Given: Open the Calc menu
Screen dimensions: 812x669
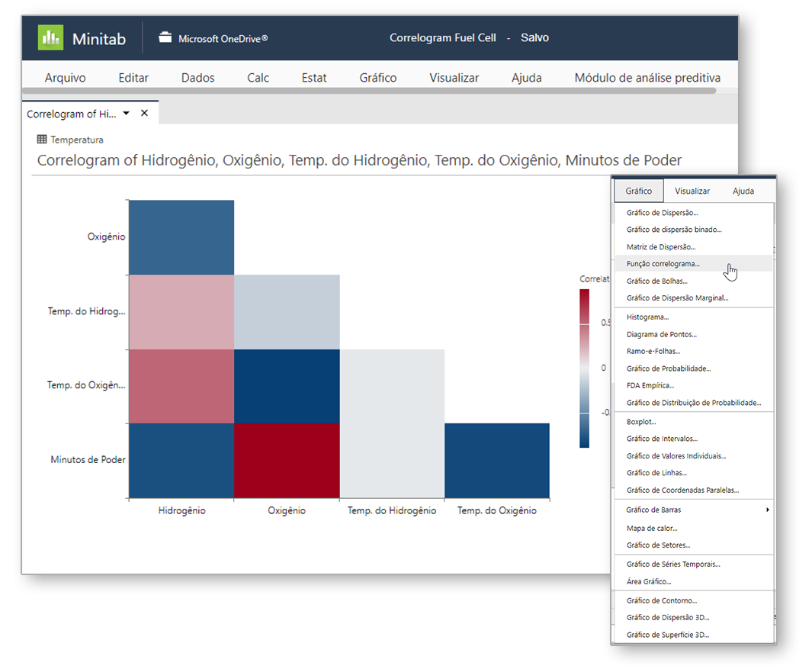Looking at the screenshot, I should 258,78.
